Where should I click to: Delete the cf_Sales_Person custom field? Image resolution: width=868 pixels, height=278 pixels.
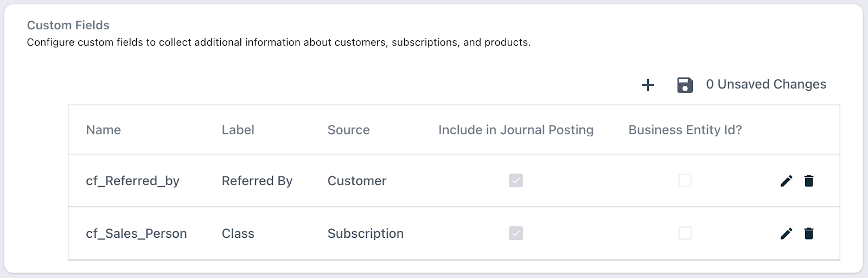pos(809,233)
